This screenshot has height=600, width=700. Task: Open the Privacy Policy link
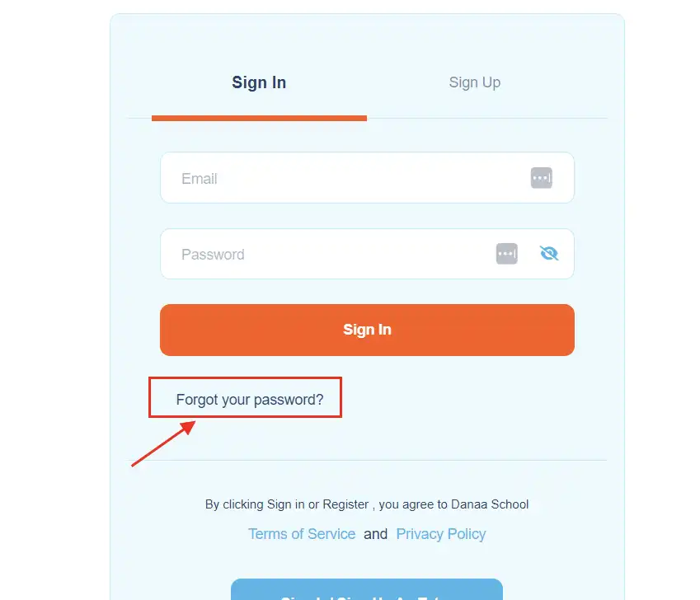pos(441,534)
